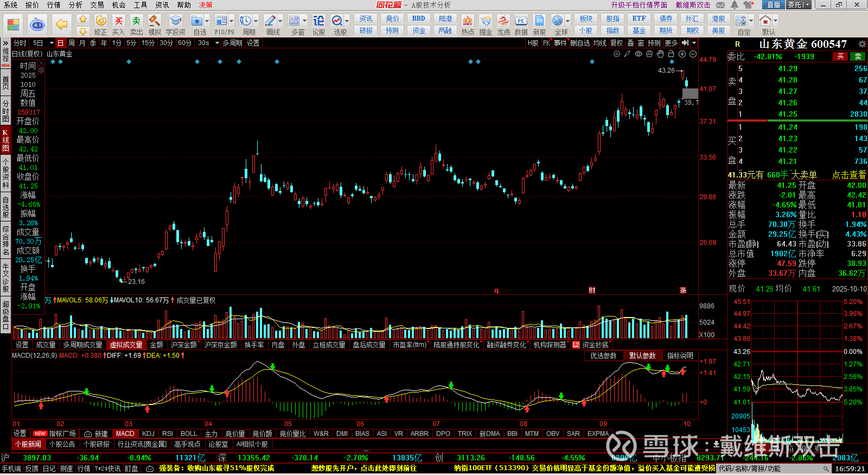Expand the 30s period dropdown arrow
The image size is (868, 475).
[218, 43]
